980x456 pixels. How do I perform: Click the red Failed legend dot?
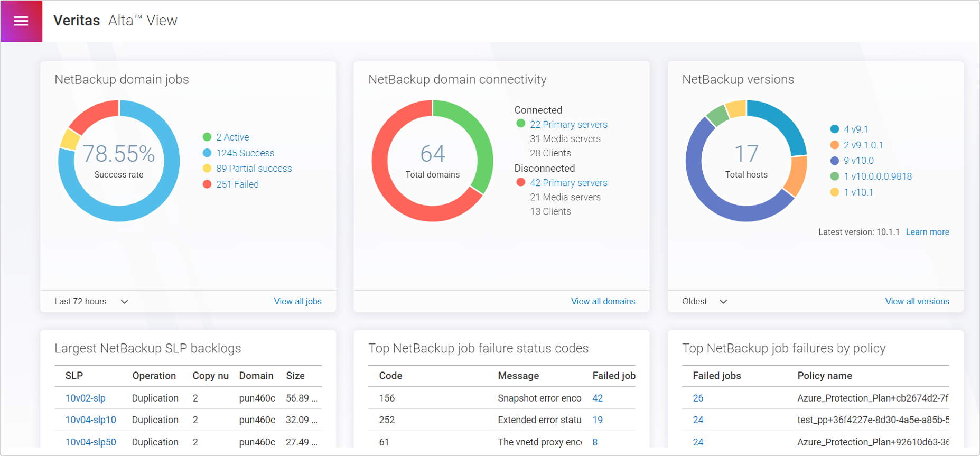pyautogui.click(x=207, y=184)
